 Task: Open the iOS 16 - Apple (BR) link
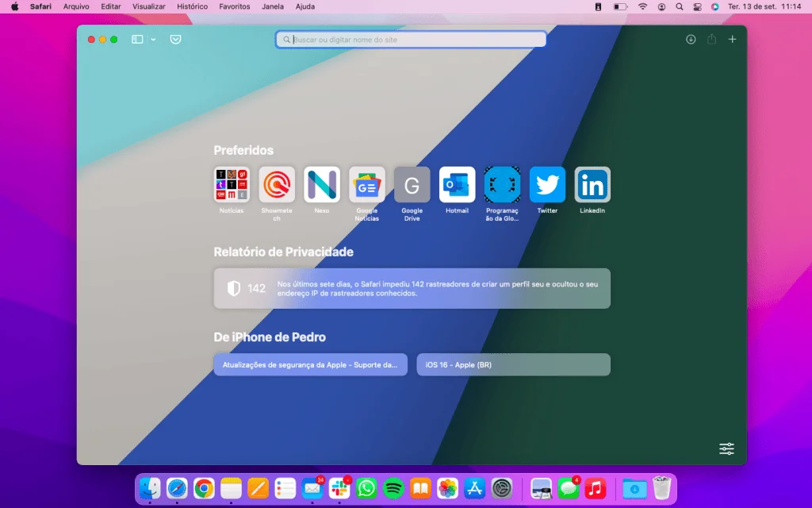(513, 364)
